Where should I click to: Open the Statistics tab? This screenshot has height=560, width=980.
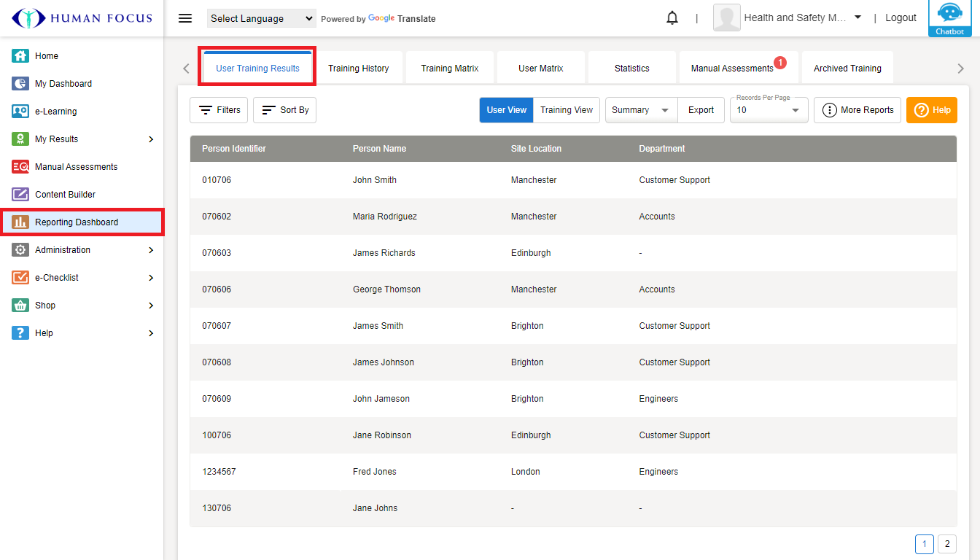pyautogui.click(x=631, y=69)
